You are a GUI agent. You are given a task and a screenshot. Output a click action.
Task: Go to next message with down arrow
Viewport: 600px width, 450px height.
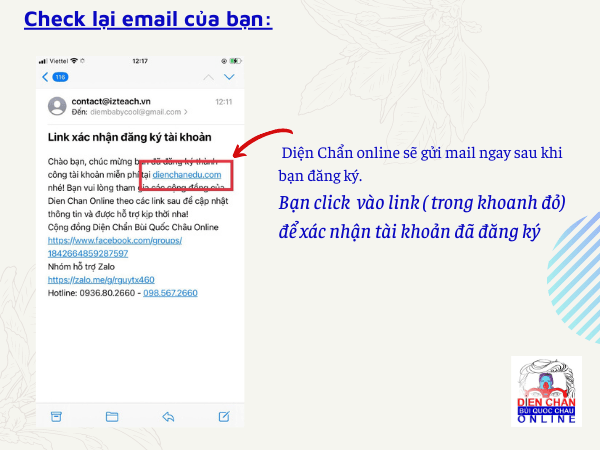(229, 77)
